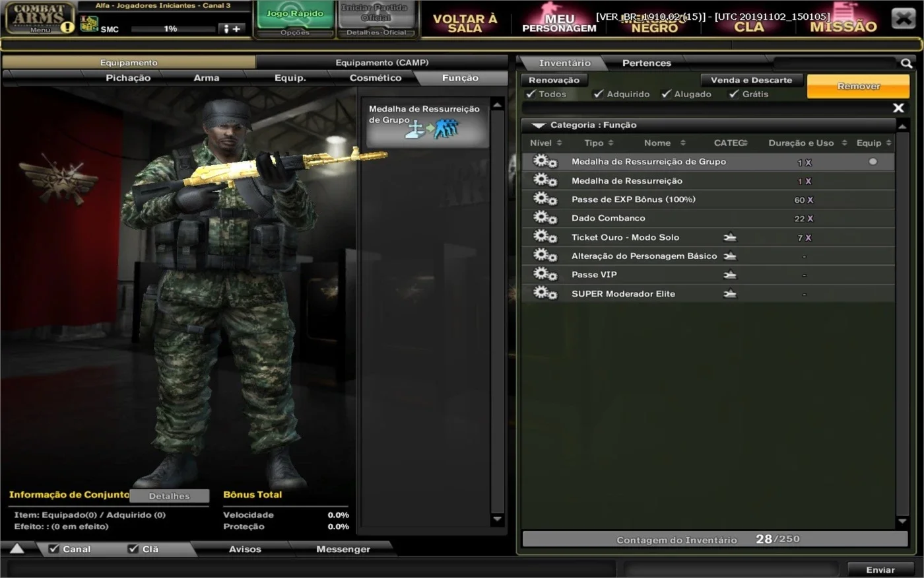Click the Renovação button
This screenshot has width=924, height=578.
[x=554, y=80]
